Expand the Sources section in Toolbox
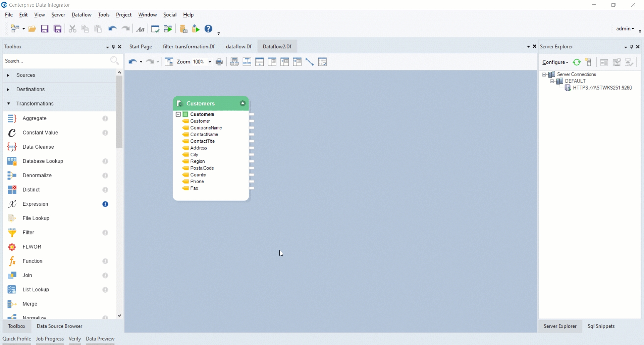The image size is (644, 345). coord(8,76)
